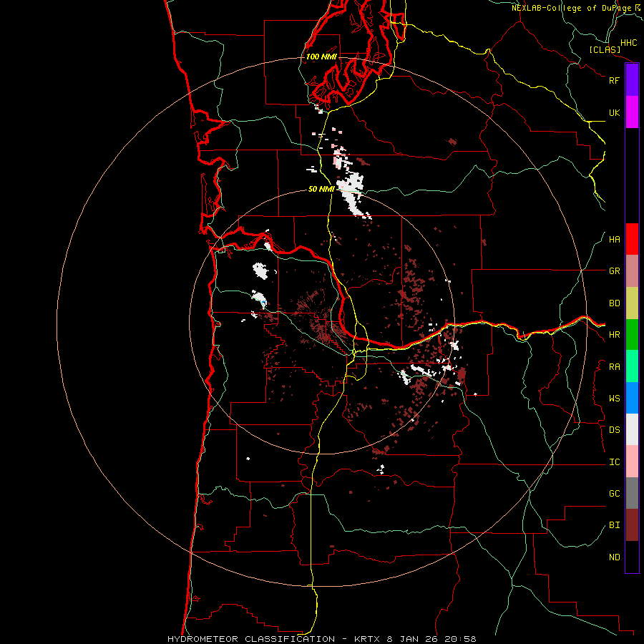Click the ND black legend color block
Screen dimensions: 644x644
632,557
